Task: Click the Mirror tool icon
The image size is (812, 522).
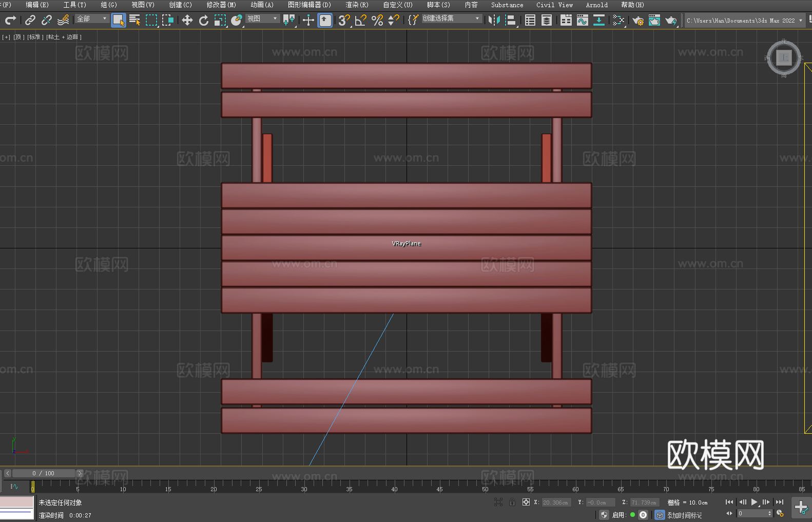Action: point(494,20)
